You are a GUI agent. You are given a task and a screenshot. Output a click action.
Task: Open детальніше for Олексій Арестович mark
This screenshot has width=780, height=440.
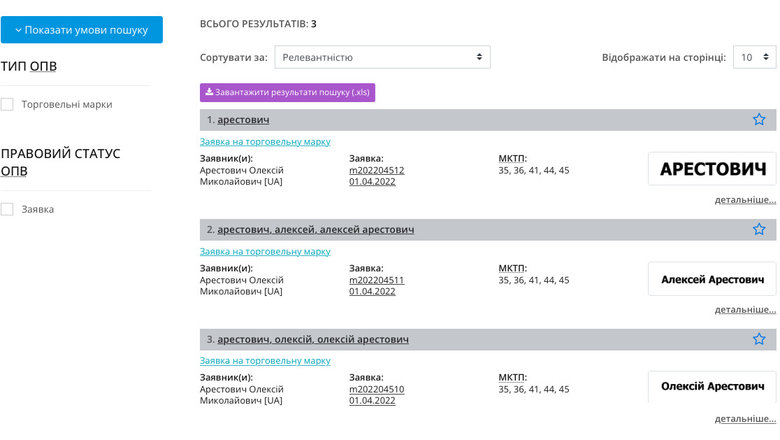point(745,419)
